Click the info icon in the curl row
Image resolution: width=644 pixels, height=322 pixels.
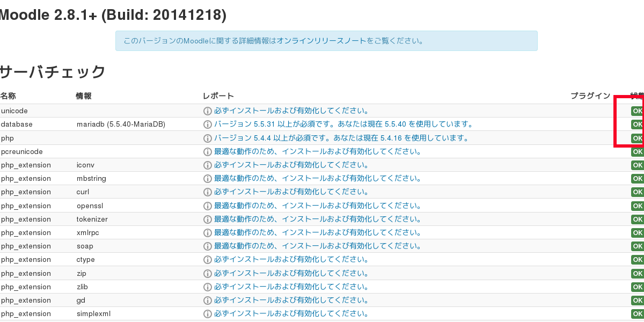click(x=208, y=192)
